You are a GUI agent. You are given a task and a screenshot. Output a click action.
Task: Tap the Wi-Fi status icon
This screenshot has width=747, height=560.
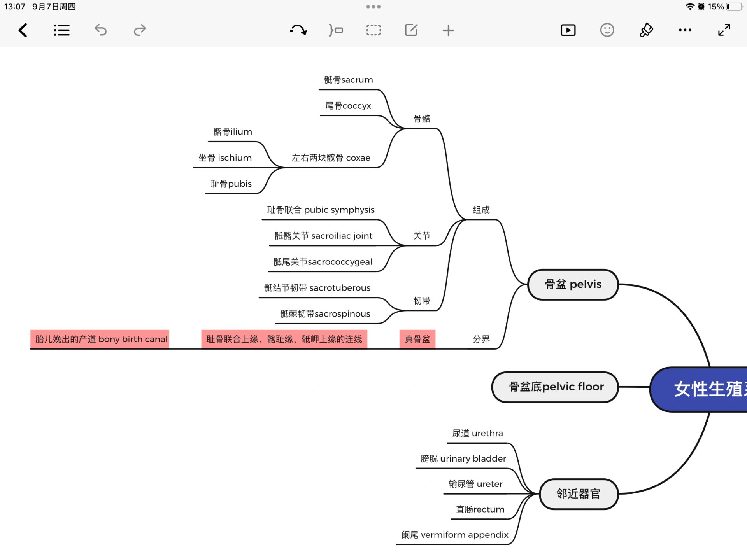click(690, 7)
